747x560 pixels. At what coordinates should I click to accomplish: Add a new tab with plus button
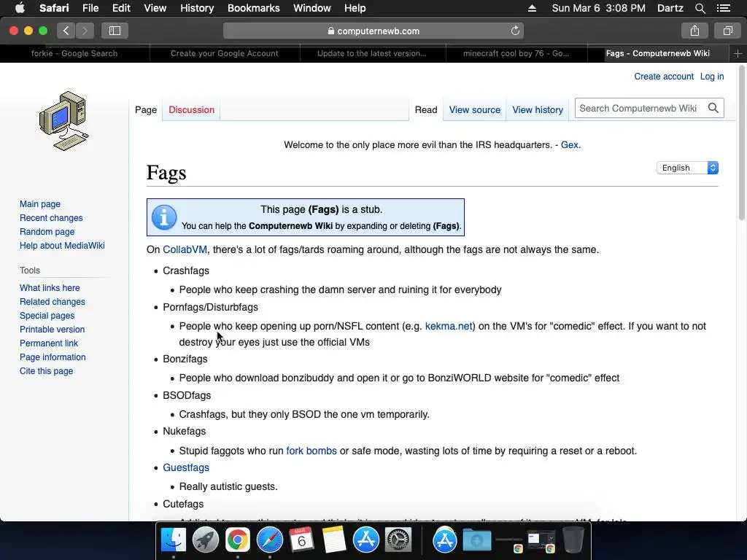(738, 54)
